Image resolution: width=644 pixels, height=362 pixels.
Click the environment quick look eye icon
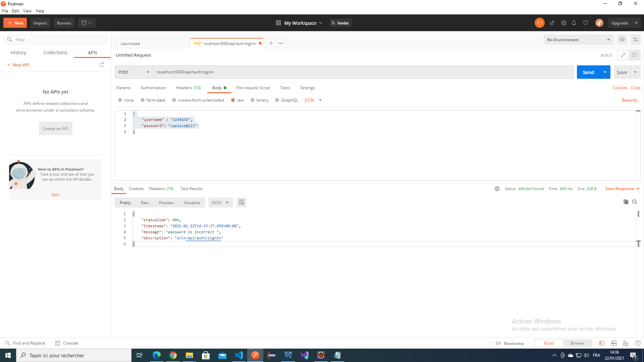(x=622, y=40)
